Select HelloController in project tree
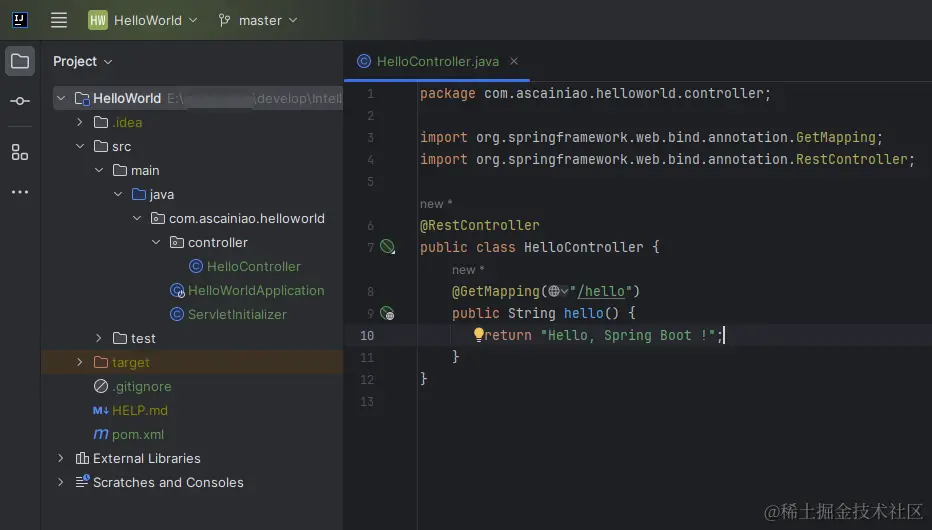The image size is (932, 530). [x=253, y=267]
